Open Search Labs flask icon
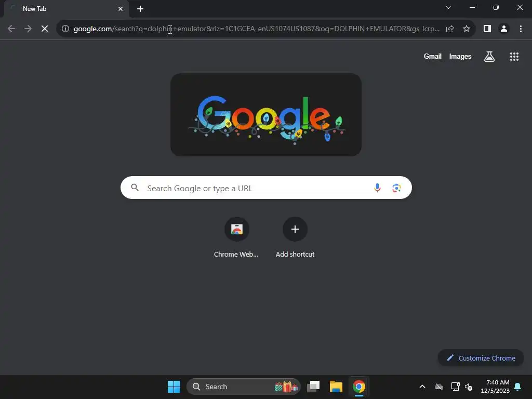 coord(489,57)
